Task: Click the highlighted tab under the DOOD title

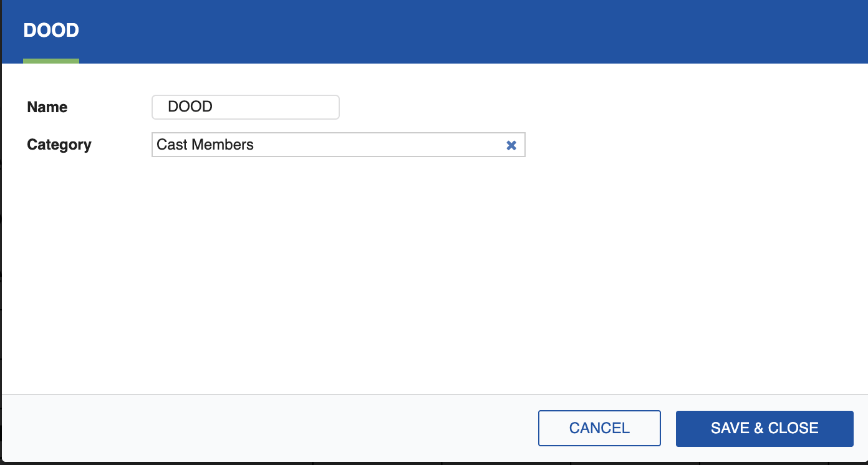Action: [x=51, y=60]
